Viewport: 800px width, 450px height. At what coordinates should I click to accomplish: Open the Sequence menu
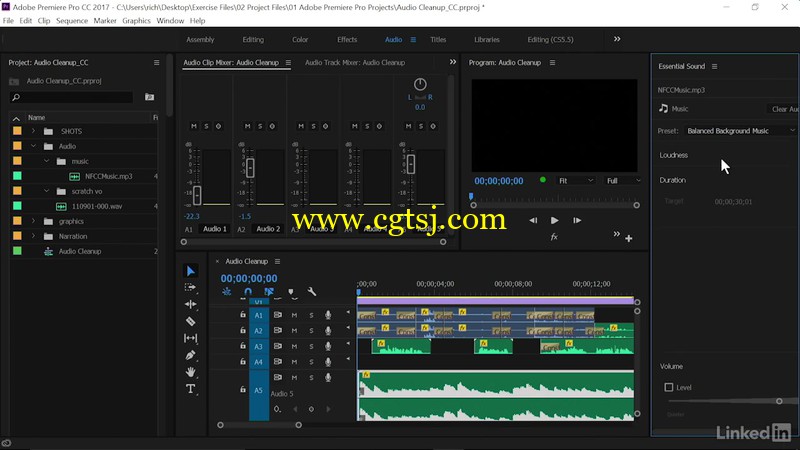72,21
